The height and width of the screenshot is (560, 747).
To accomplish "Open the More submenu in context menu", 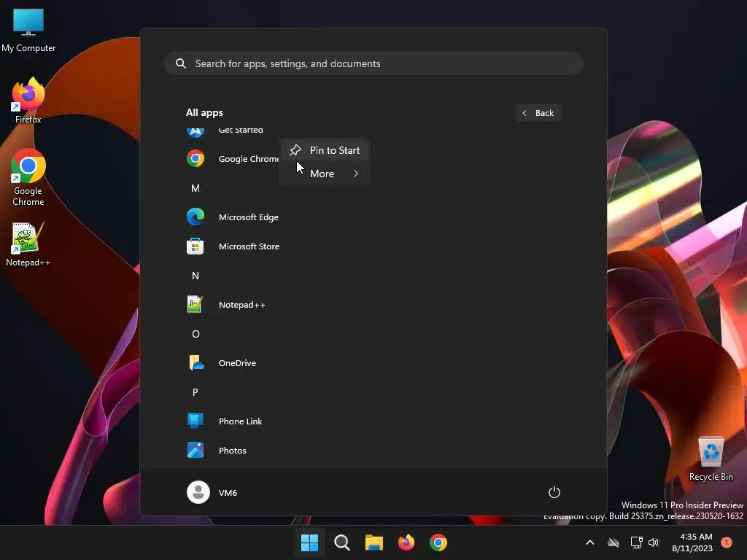I will 325,174.
